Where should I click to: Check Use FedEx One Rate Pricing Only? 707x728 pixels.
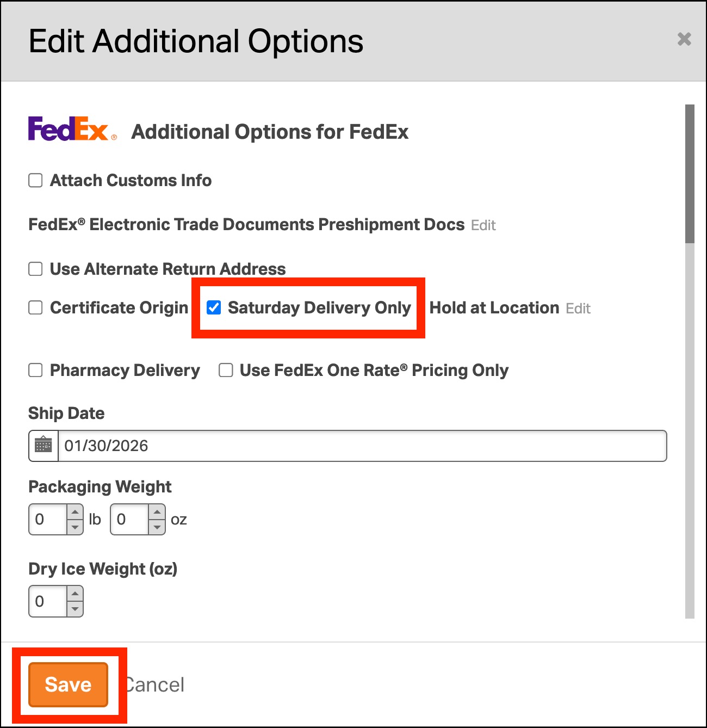[226, 370]
